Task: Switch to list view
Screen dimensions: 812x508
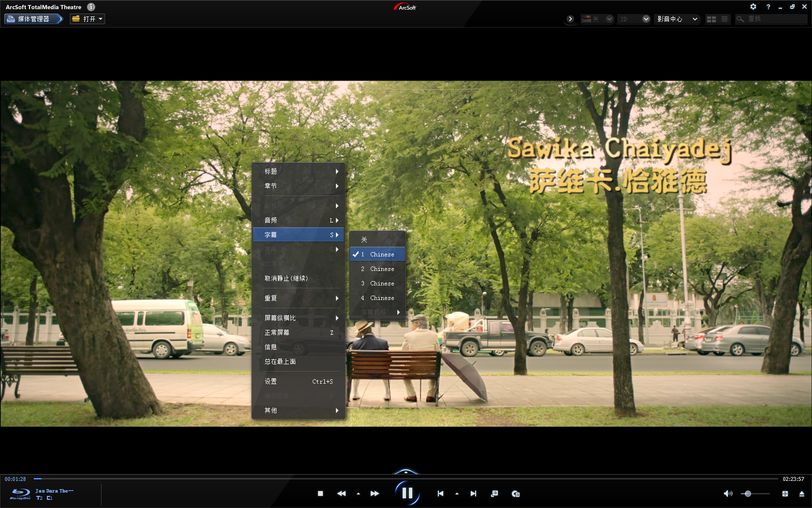Action: [724, 19]
